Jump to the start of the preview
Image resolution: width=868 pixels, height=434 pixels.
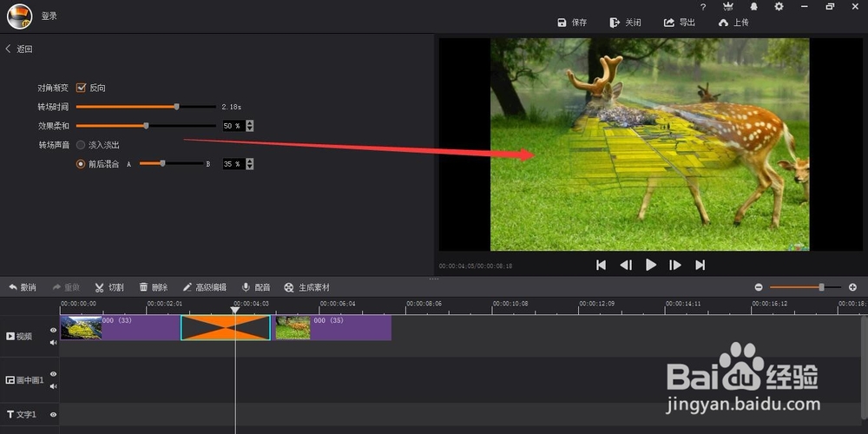(601, 265)
